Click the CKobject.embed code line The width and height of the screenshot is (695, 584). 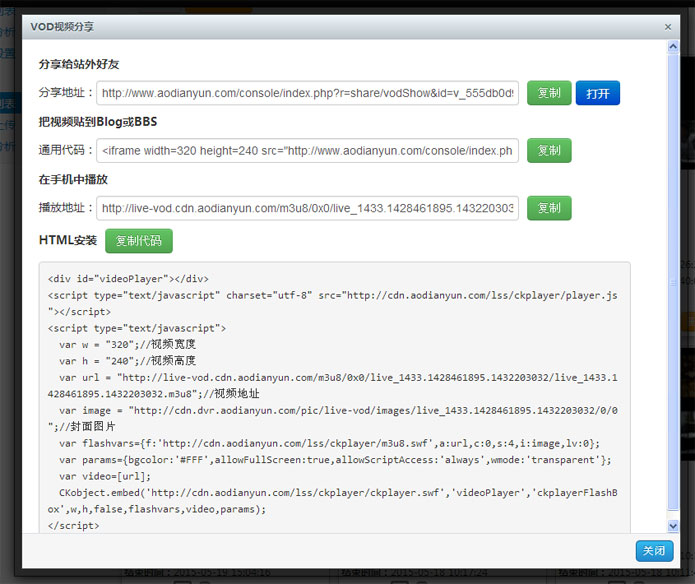tap(332, 501)
